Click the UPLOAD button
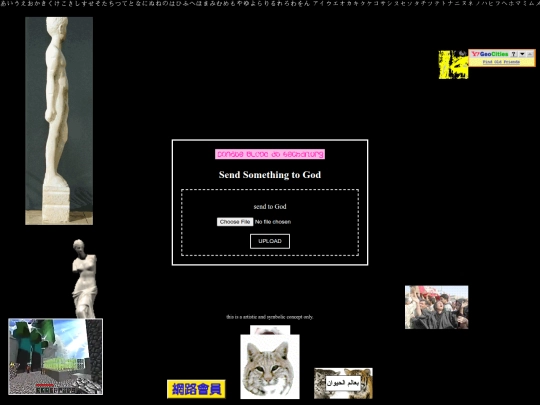Screen dimensions: 540x405 [270, 241]
